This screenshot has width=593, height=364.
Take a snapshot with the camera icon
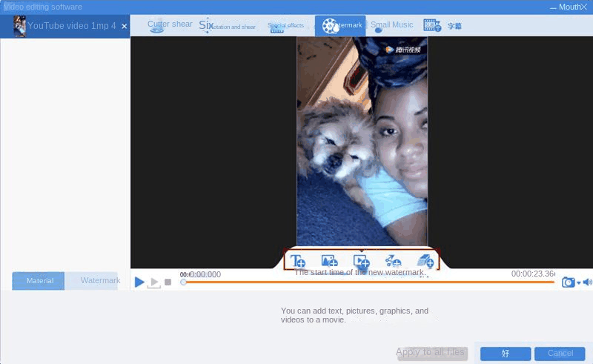coord(568,282)
